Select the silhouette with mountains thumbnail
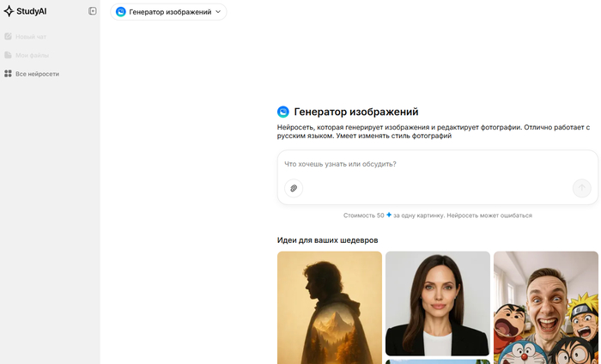This screenshot has height=364, width=601. (x=330, y=307)
